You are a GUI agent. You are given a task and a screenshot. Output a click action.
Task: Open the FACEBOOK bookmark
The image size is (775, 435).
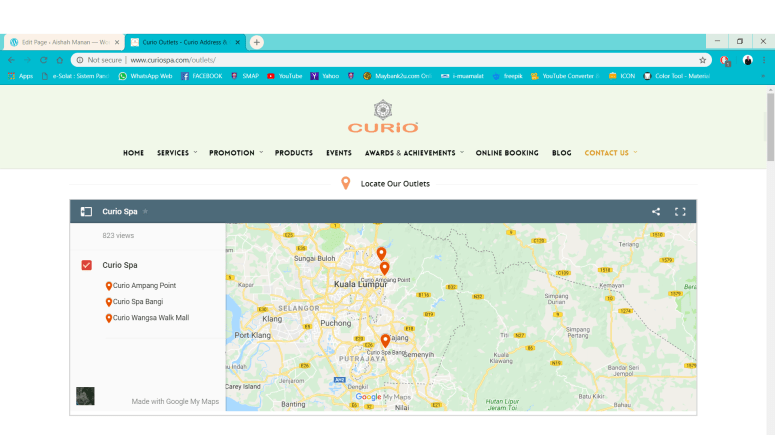click(202, 76)
